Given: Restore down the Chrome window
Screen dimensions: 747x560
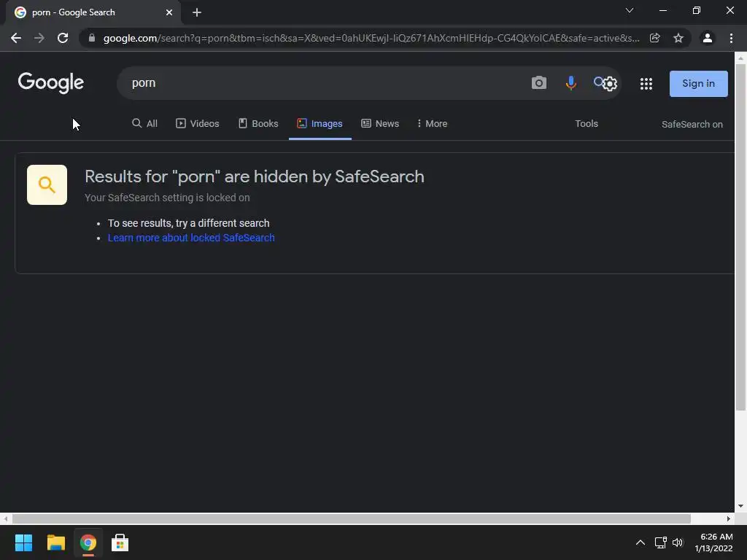Looking at the screenshot, I should [697, 10].
